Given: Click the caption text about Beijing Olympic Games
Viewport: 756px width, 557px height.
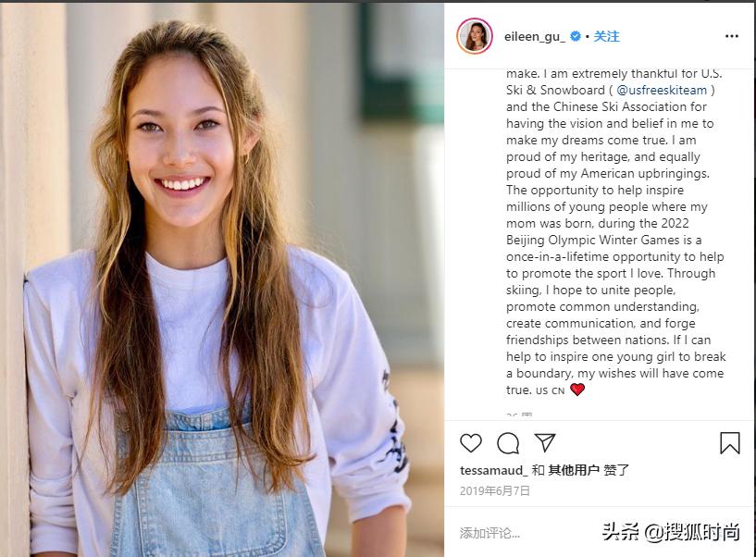Looking at the screenshot, I should (615, 231).
